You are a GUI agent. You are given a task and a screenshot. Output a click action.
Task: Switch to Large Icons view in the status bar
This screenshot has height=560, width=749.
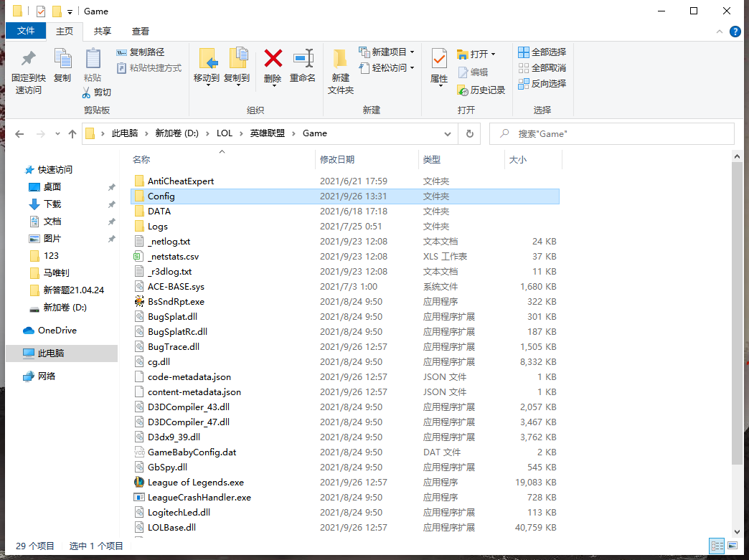[x=732, y=545]
